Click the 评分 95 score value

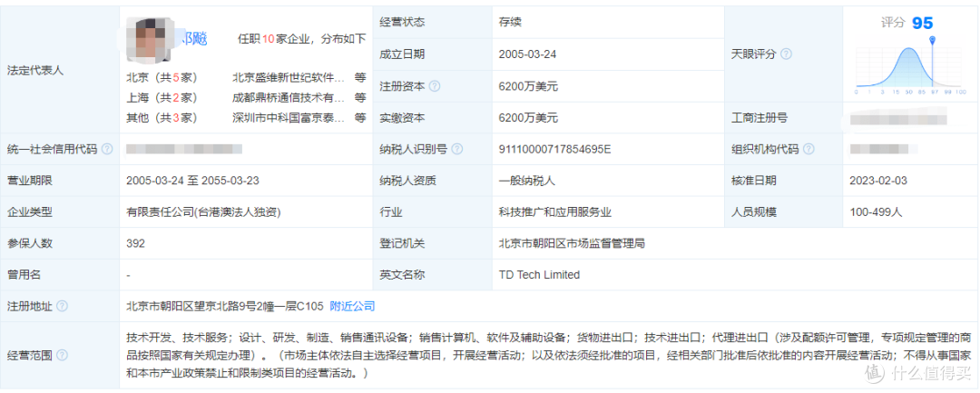pos(906,23)
